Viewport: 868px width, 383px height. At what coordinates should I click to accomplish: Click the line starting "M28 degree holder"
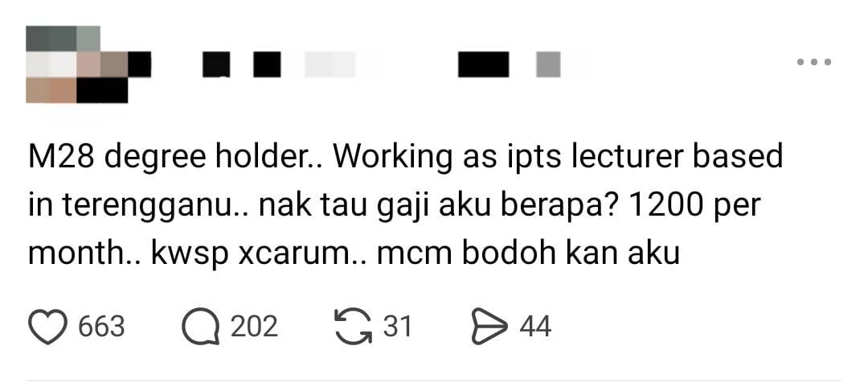[406, 158]
